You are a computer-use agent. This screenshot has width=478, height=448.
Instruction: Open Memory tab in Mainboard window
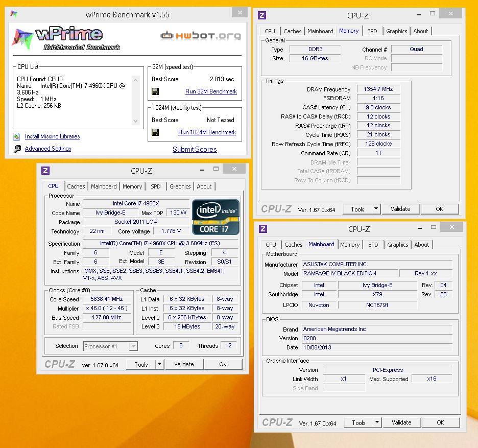[350, 245]
